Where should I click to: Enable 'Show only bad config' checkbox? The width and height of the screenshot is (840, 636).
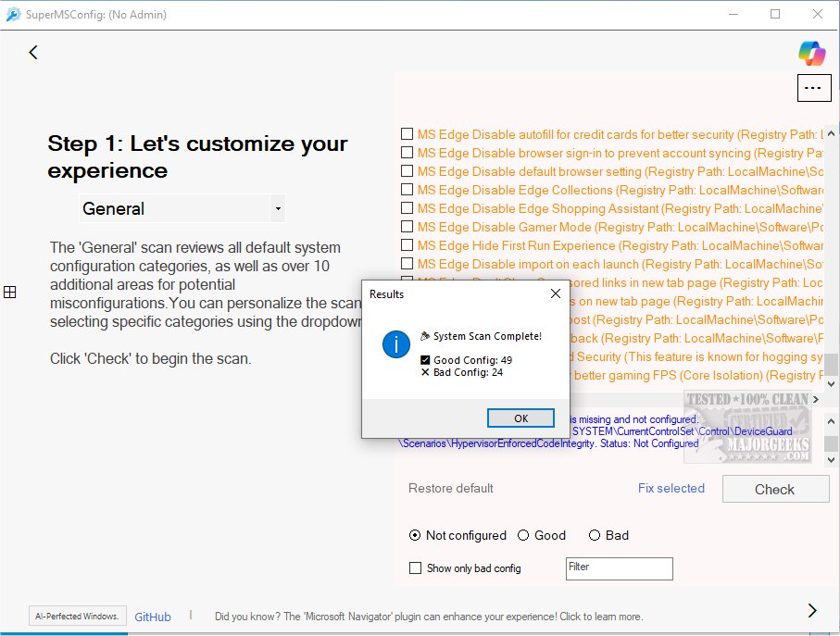(x=415, y=568)
